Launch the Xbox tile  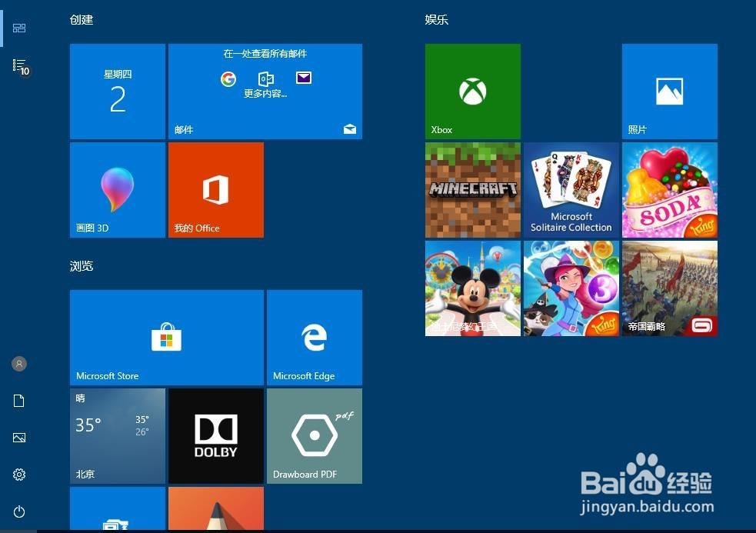[x=473, y=92]
